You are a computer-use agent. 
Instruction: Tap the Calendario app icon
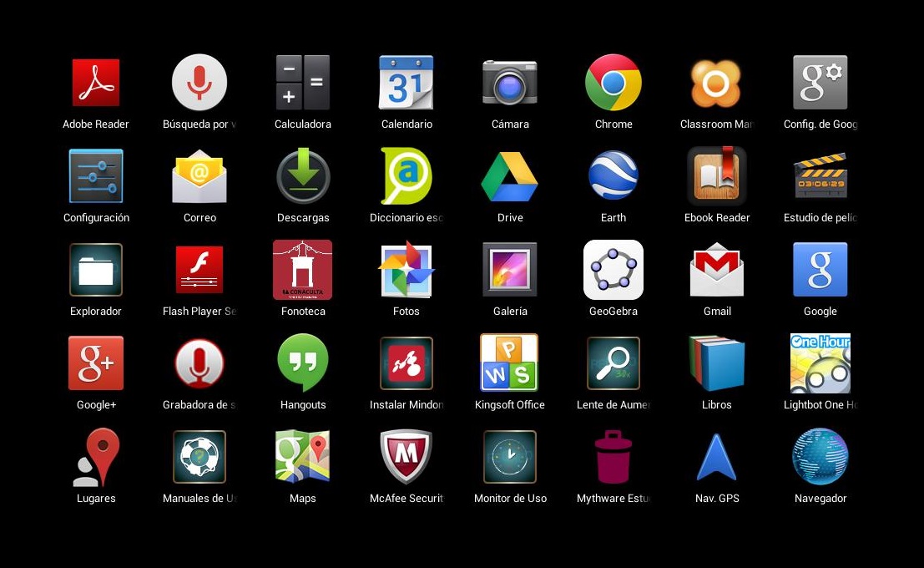click(406, 83)
